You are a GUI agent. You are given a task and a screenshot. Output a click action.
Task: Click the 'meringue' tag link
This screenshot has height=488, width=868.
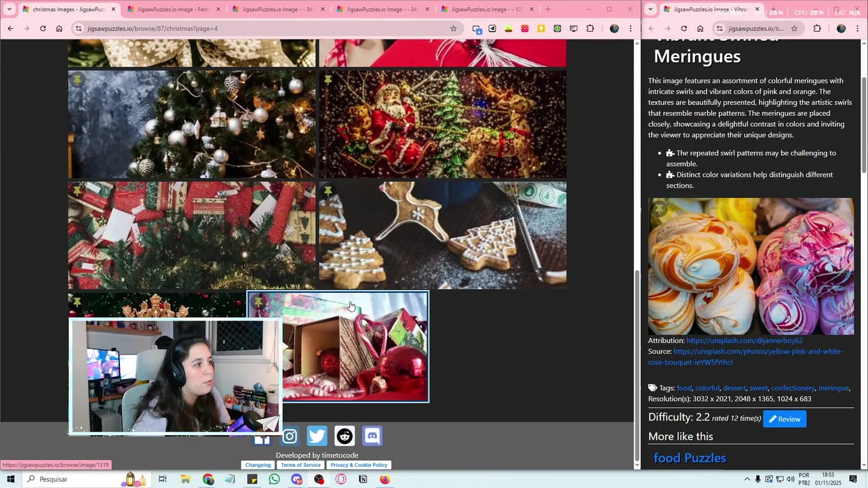point(833,388)
